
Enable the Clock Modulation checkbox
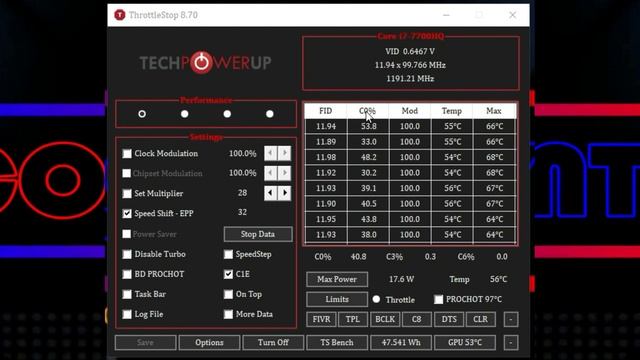[127, 153]
